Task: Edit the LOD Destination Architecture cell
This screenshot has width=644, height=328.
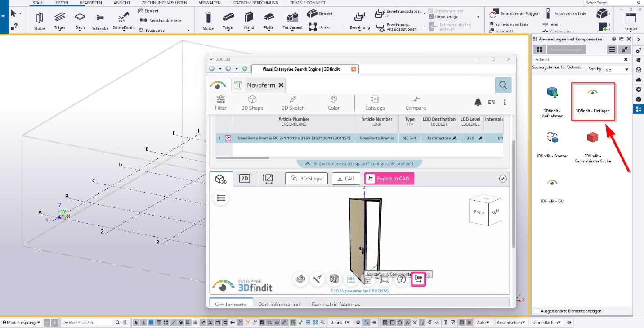Action: pos(438,138)
